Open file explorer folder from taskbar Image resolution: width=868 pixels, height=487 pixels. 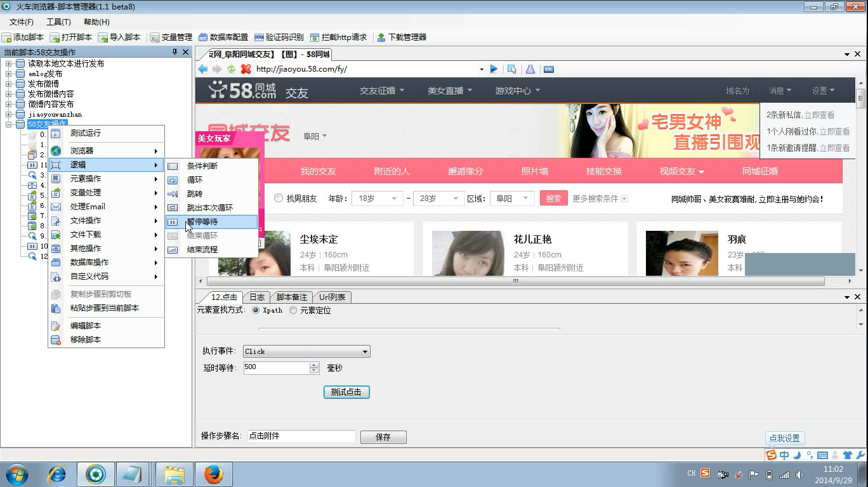[174, 474]
